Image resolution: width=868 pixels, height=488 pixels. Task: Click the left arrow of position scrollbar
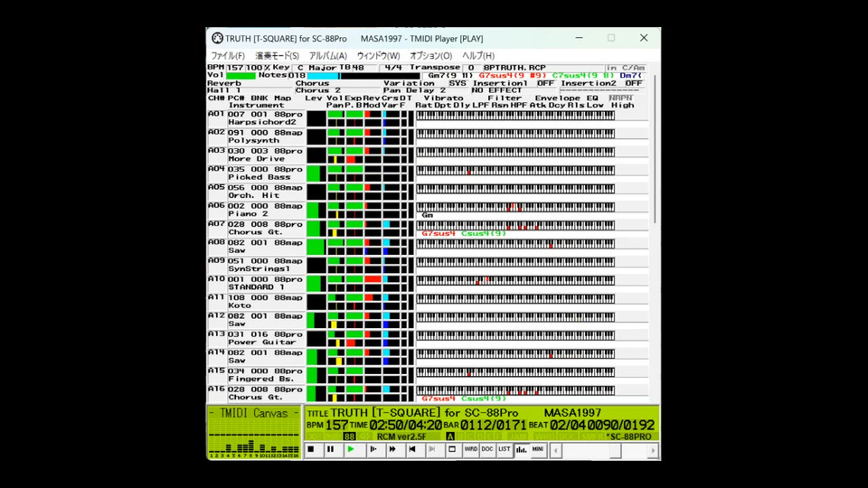(x=556, y=450)
